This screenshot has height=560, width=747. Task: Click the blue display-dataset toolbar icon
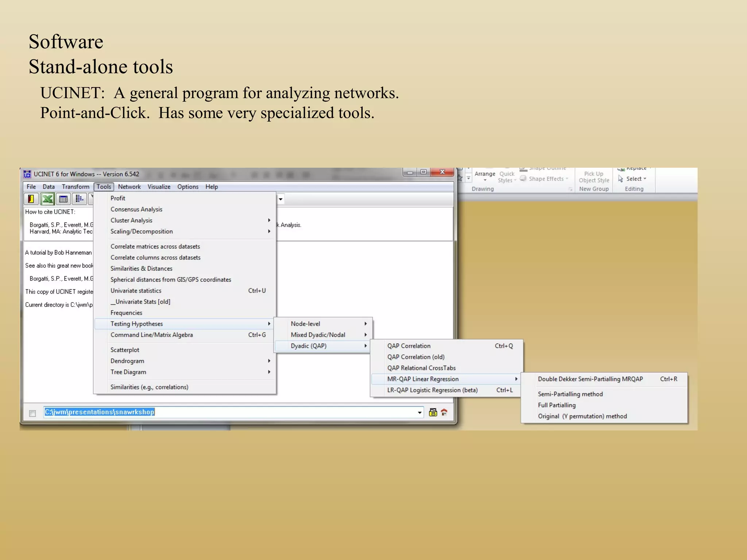(79, 199)
